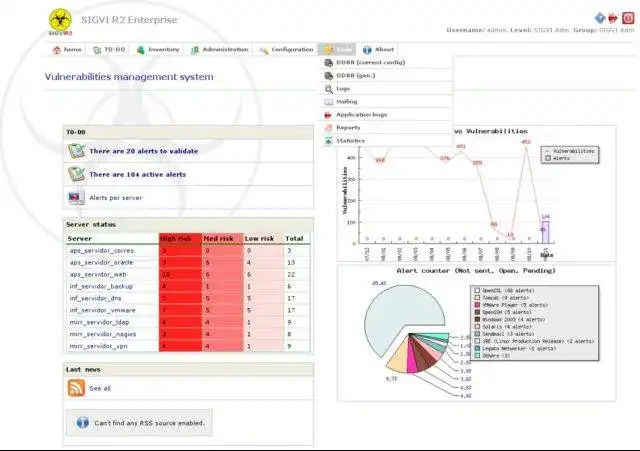Open server mirr_servidor_ldap
This screenshot has height=451, width=640.
(x=99, y=322)
